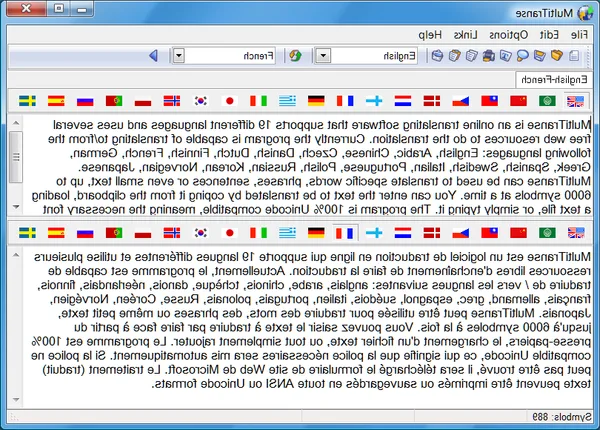Click the Print toolbar icon
This screenshot has width=600, height=430.
488,56
